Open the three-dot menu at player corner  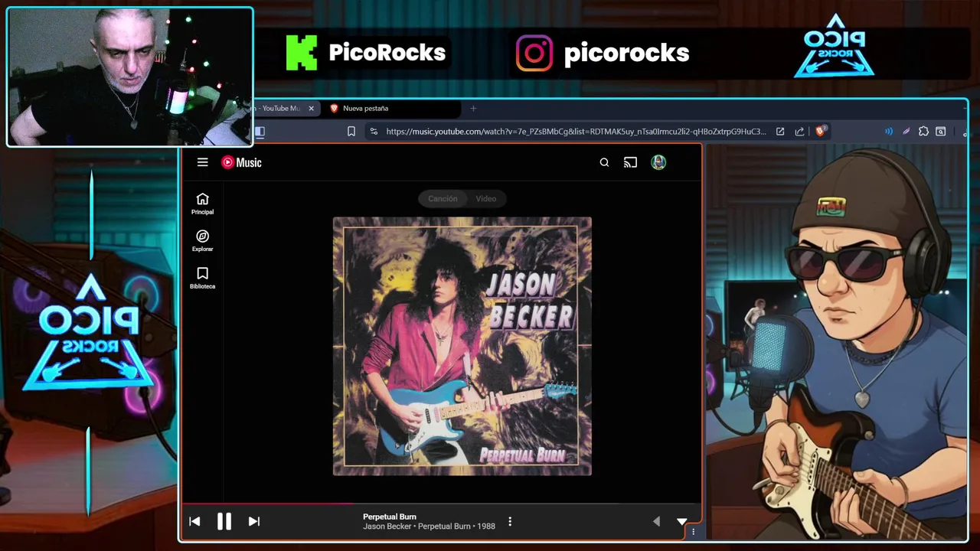tap(694, 531)
